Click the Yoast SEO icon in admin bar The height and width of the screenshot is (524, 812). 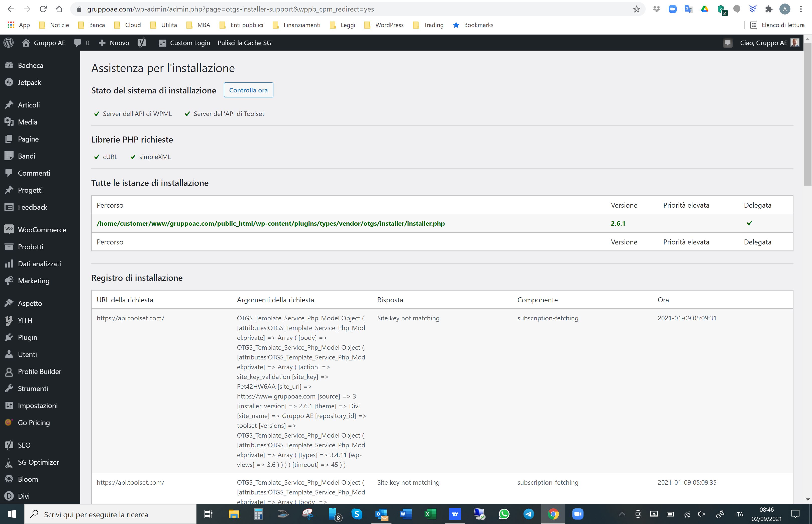[x=142, y=43]
